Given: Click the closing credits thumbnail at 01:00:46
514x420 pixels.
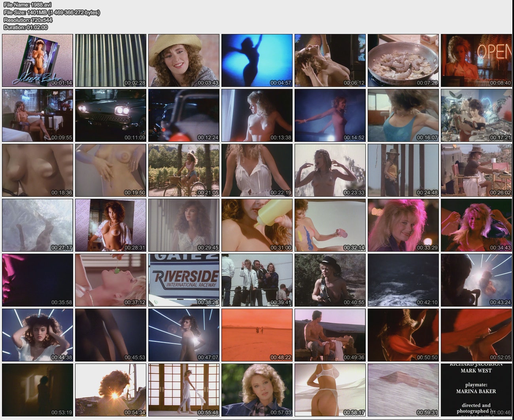Looking at the screenshot, I should coord(476,390).
